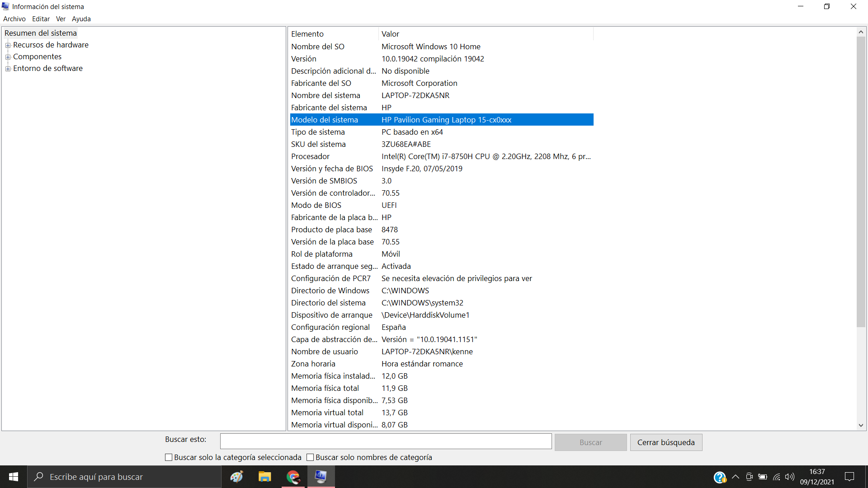Expand the Recursos de hardware tree node

click(x=8, y=45)
